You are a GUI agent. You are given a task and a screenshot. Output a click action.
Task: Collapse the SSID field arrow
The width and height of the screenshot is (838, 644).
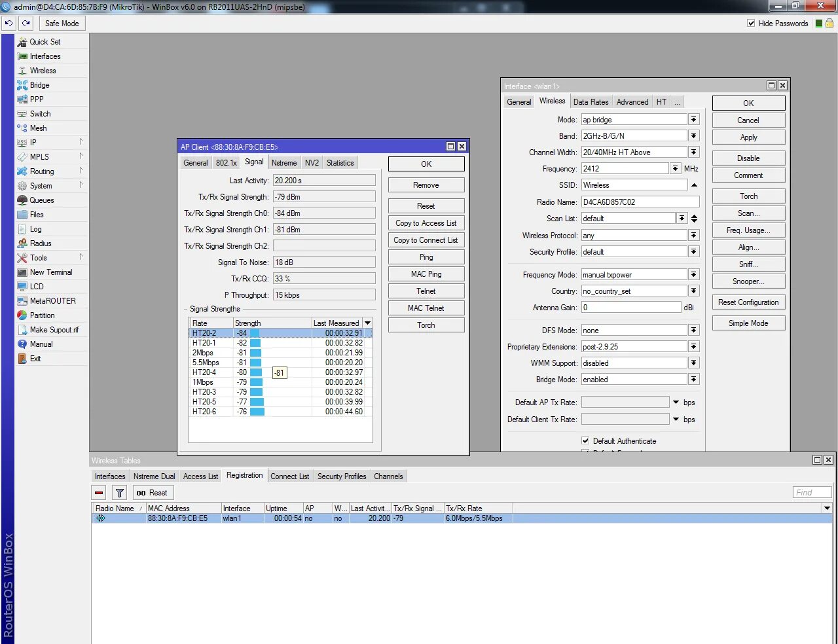(x=694, y=185)
